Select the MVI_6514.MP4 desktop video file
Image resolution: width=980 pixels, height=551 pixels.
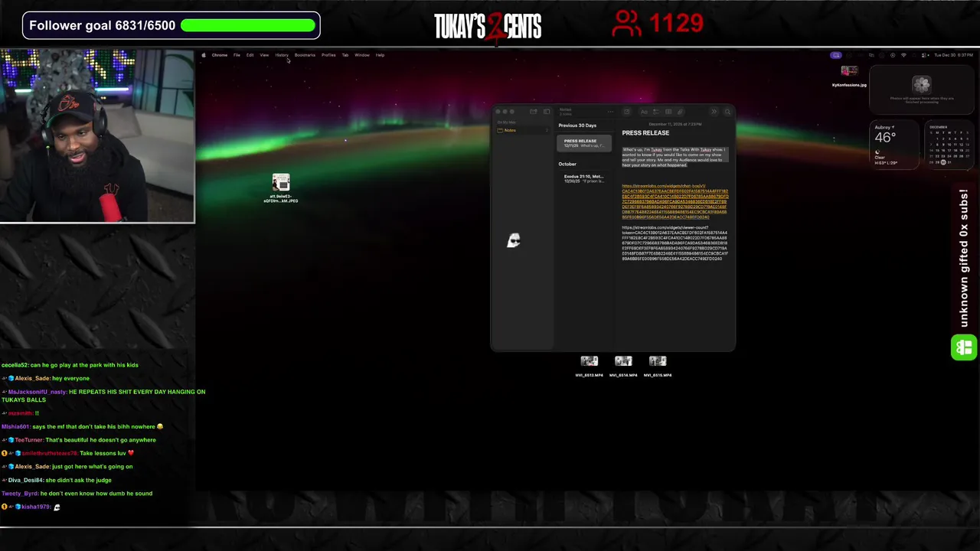tap(623, 367)
